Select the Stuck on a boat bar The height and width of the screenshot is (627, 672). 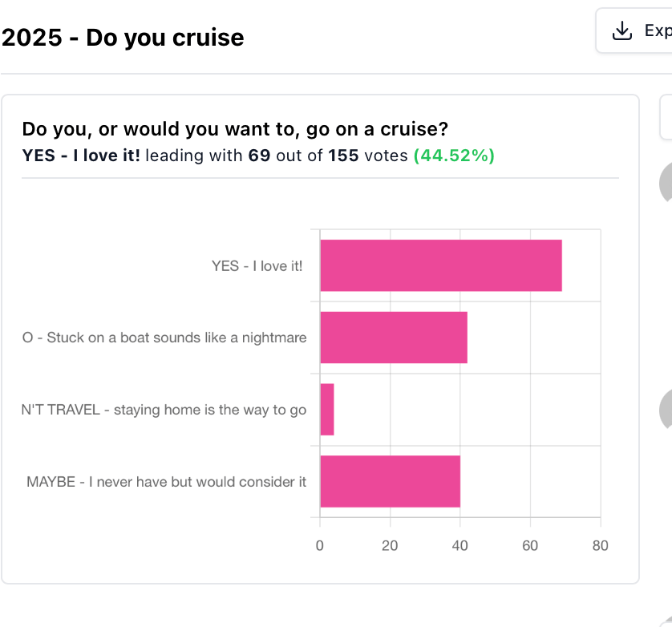tap(394, 338)
